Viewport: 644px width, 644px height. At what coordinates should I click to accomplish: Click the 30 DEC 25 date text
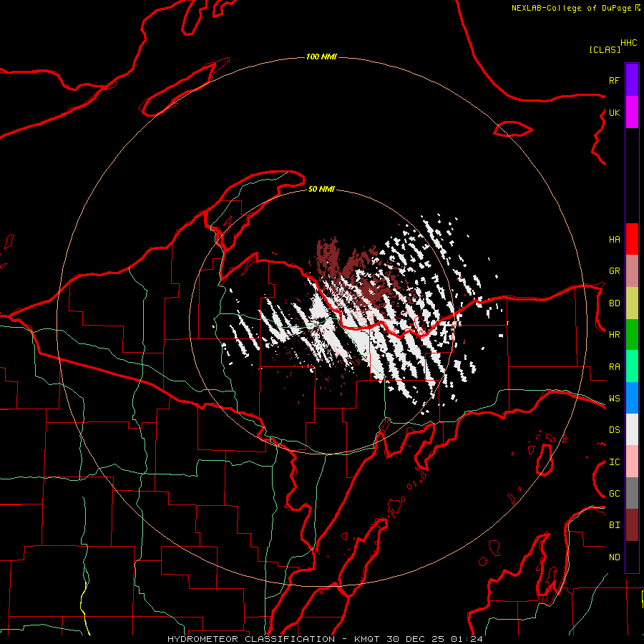click(x=415, y=639)
